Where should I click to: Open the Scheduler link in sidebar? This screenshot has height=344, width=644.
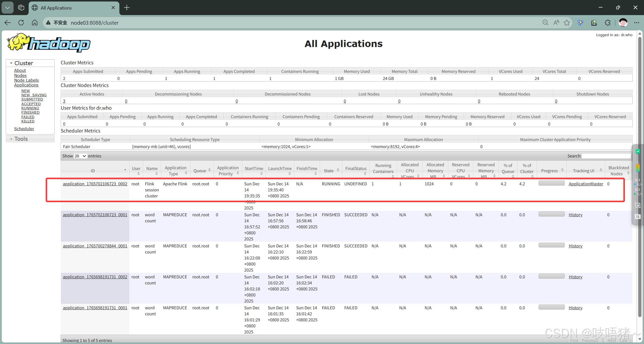coord(24,129)
